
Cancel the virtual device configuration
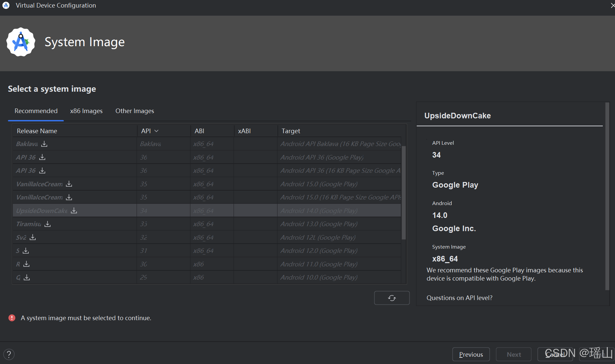point(555,354)
